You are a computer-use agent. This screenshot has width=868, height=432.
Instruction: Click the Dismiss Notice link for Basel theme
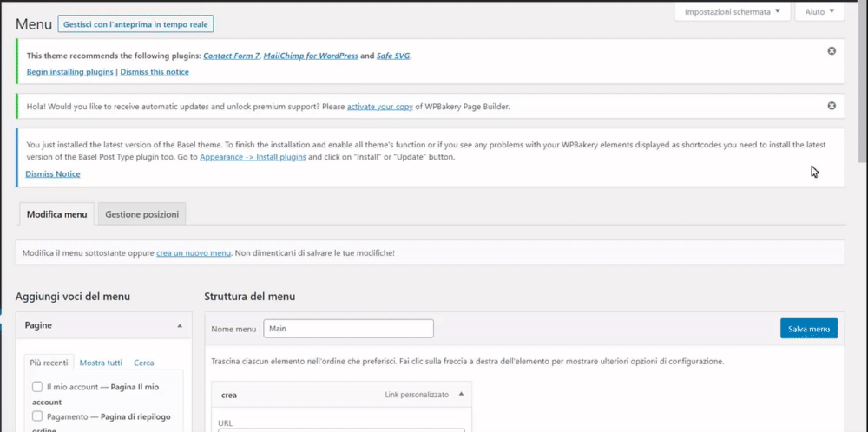[53, 174]
